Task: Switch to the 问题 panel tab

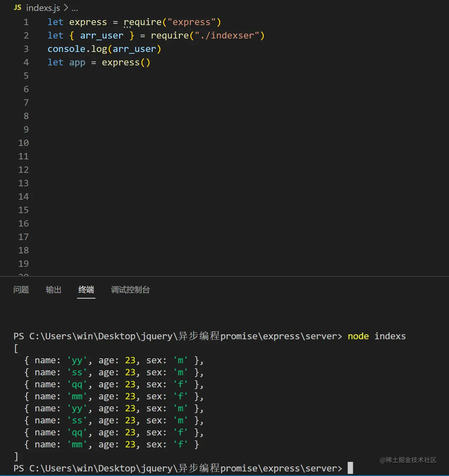Action: [x=21, y=290]
